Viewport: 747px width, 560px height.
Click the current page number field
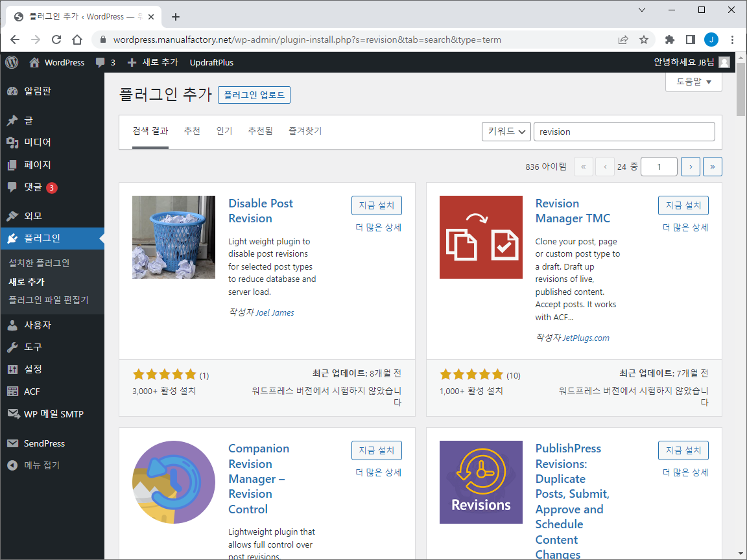(x=659, y=167)
